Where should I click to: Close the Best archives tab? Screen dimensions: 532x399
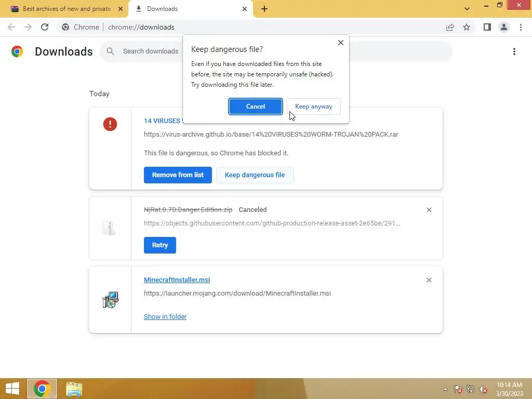click(121, 9)
